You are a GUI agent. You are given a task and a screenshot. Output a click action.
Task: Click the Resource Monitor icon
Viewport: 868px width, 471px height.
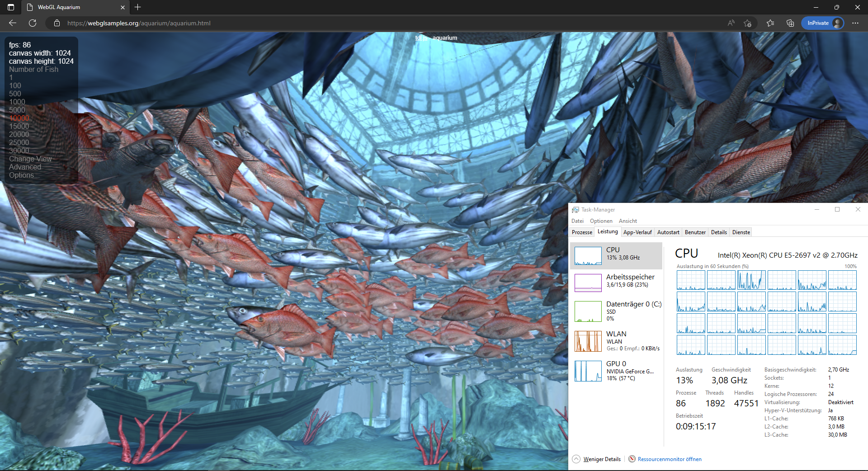click(632, 459)
